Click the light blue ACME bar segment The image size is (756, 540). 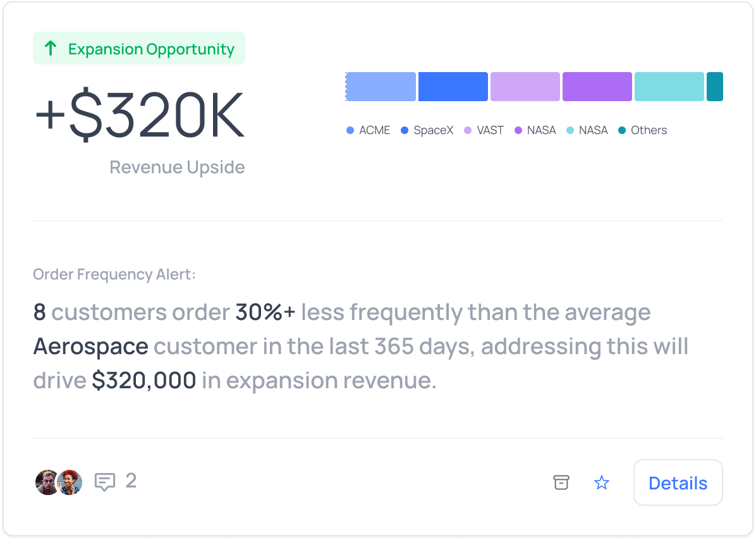[x=381, y=87]
